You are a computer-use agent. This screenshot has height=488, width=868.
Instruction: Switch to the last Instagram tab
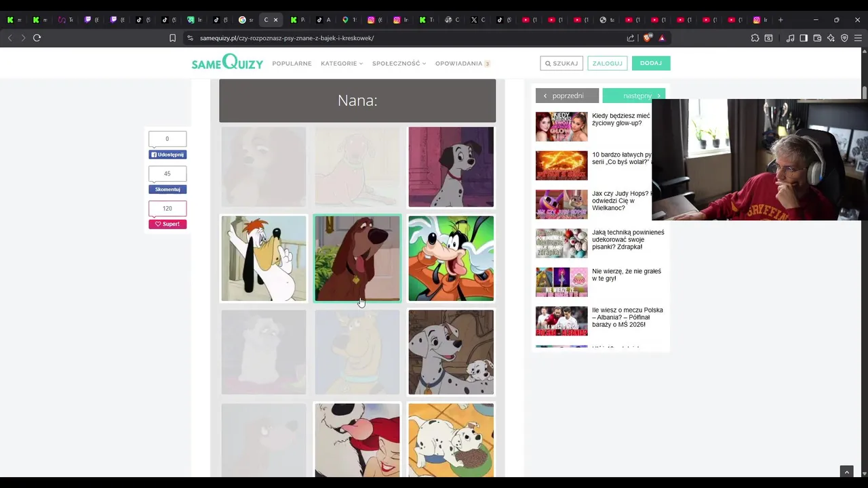761,20
